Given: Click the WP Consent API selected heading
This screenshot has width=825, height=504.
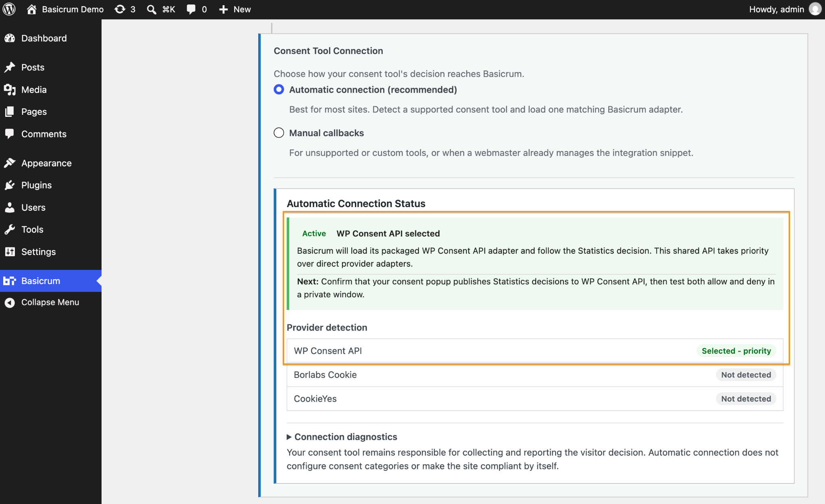Looking at the screenshot, I should click(x=388, y=234).
